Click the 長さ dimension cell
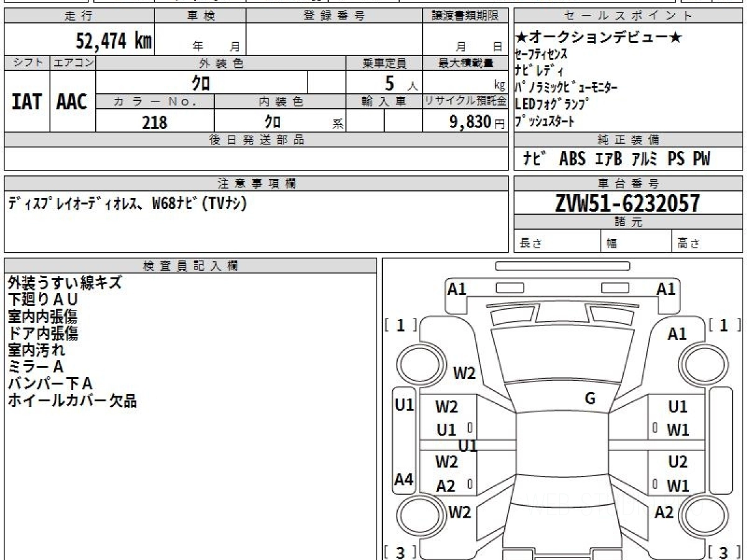747x560 pixels. point(557,241)
